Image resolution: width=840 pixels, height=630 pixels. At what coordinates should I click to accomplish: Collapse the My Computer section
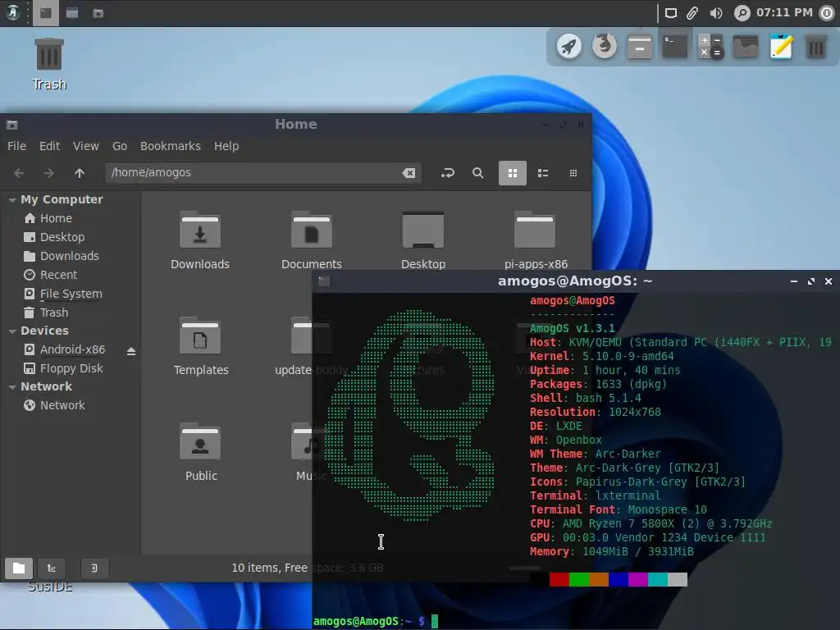pyautogui.click(x=11, y=200)
